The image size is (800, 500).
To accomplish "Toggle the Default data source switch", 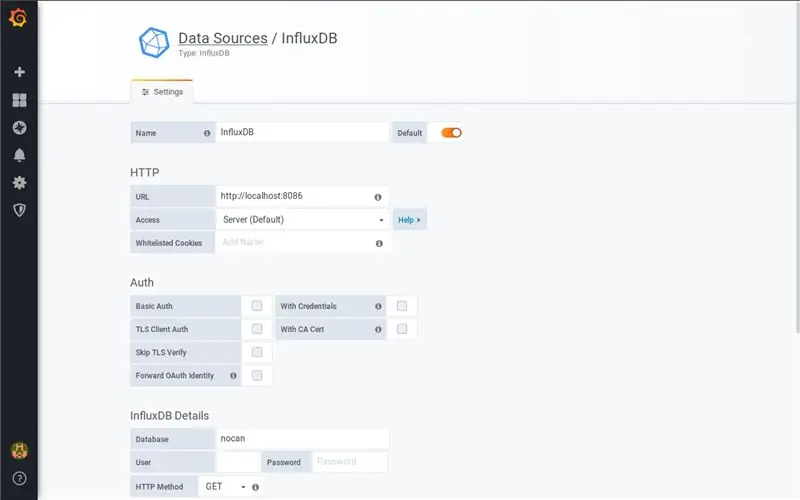I will 452,133.
